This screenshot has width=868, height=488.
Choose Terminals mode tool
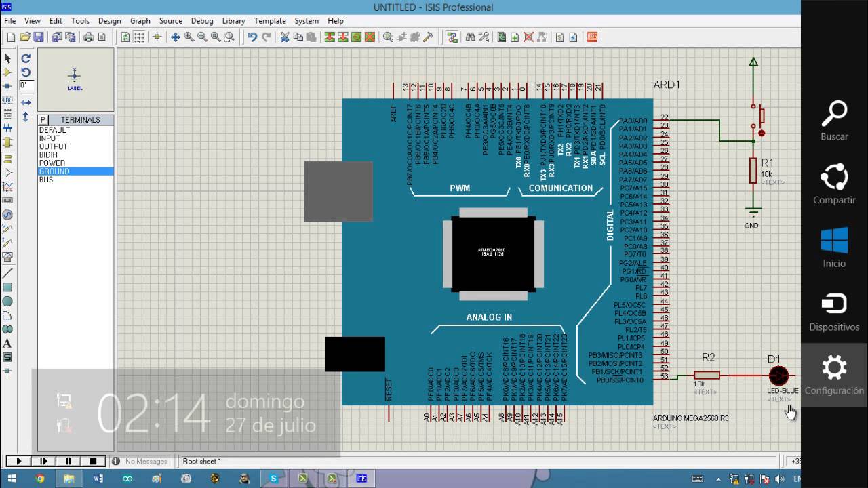[x=7, y=159]
